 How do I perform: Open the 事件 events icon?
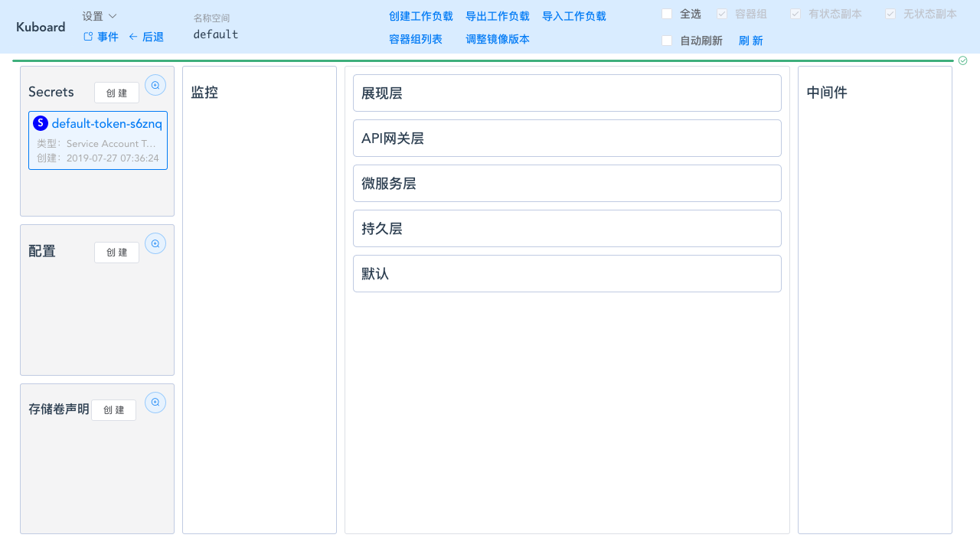pos(100,36)
